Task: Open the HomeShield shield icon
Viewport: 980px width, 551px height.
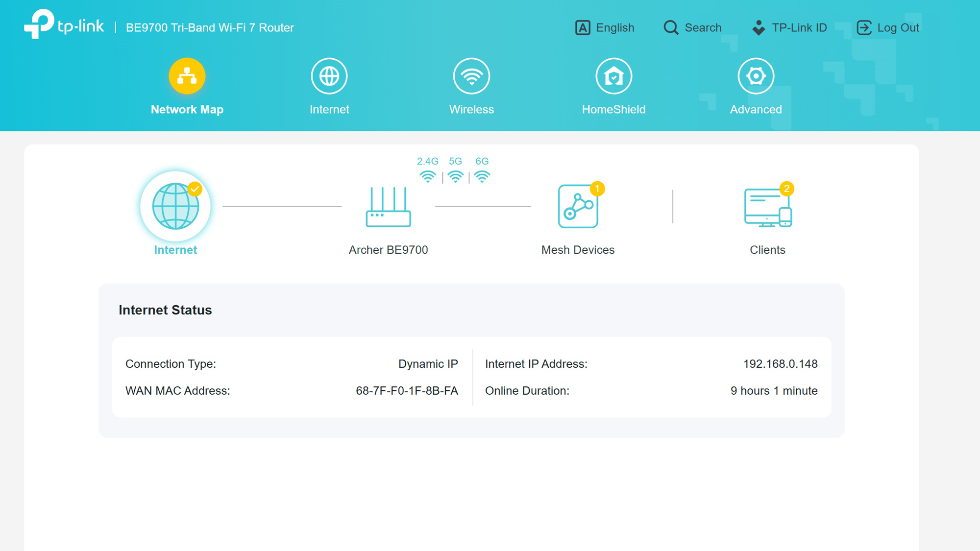Action: coord(613,76)
